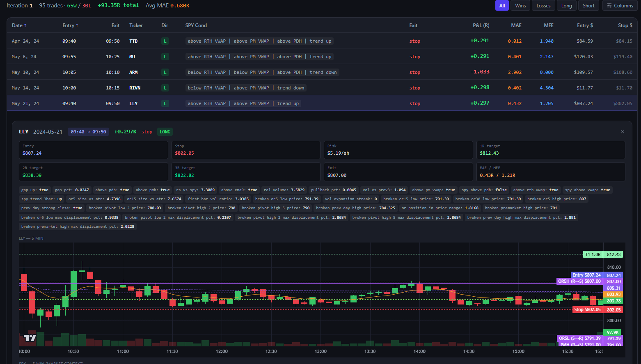This screenshot has width=641, height=364.
Task: Click the 'spy trend 3bar: up' tag
Action: point(41,199)
